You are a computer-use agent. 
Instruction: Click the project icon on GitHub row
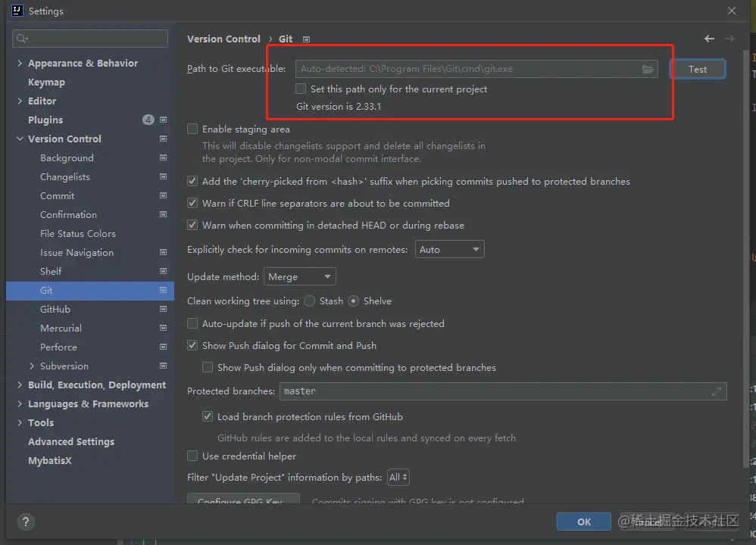click(x=163, y=309)
